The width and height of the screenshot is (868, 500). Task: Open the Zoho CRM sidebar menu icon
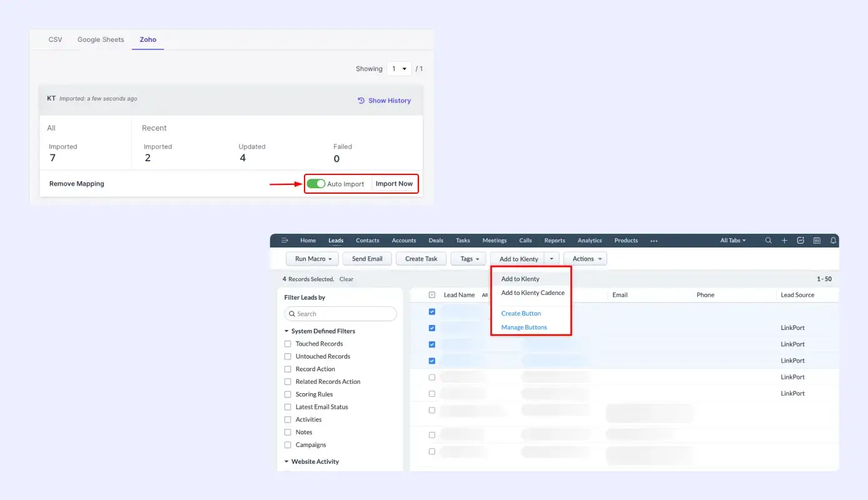[x=285, y=241]
